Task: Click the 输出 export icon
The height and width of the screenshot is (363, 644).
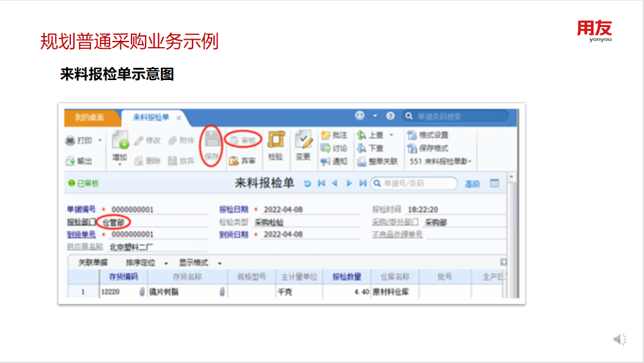Action: click(x=70, y=161)
